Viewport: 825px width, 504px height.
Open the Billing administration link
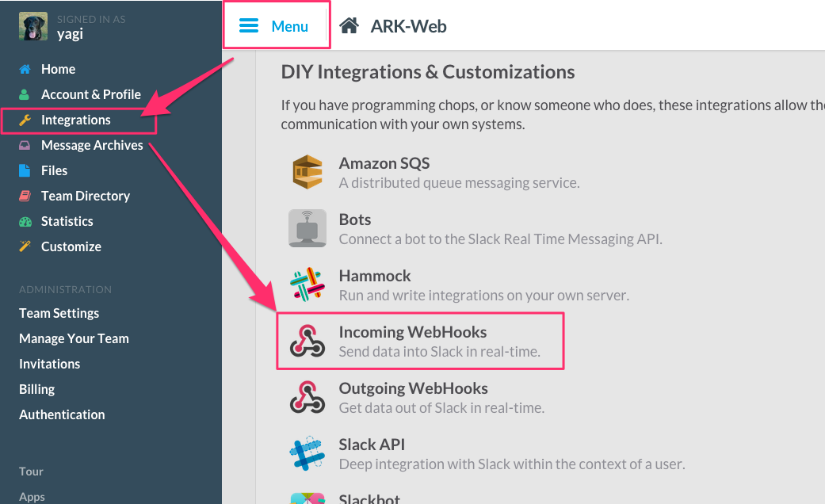36,389
